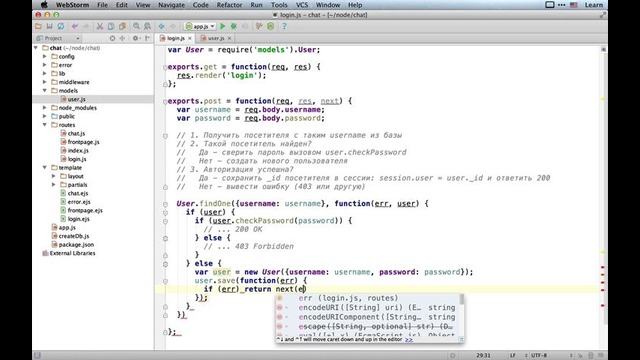Click the Open folder toolbar icon
This screenshot has width=640, height=360.
(x=38, y=27)
